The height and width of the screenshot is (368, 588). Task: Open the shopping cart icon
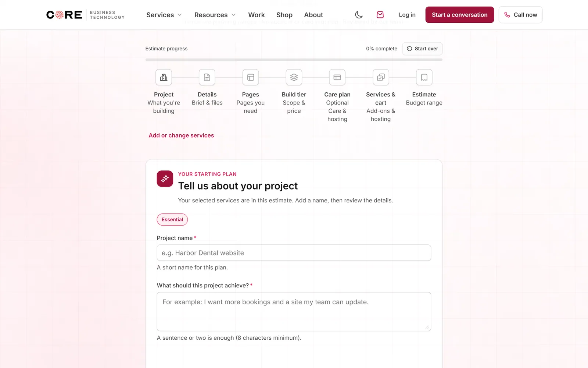pyautogui.click(x=380, y=15)
